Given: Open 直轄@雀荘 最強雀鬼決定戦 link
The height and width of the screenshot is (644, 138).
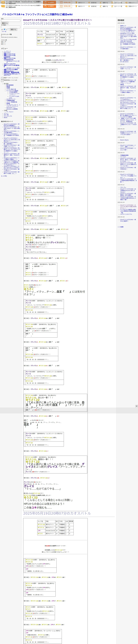Looking at the screenshot, I should 11,72.
